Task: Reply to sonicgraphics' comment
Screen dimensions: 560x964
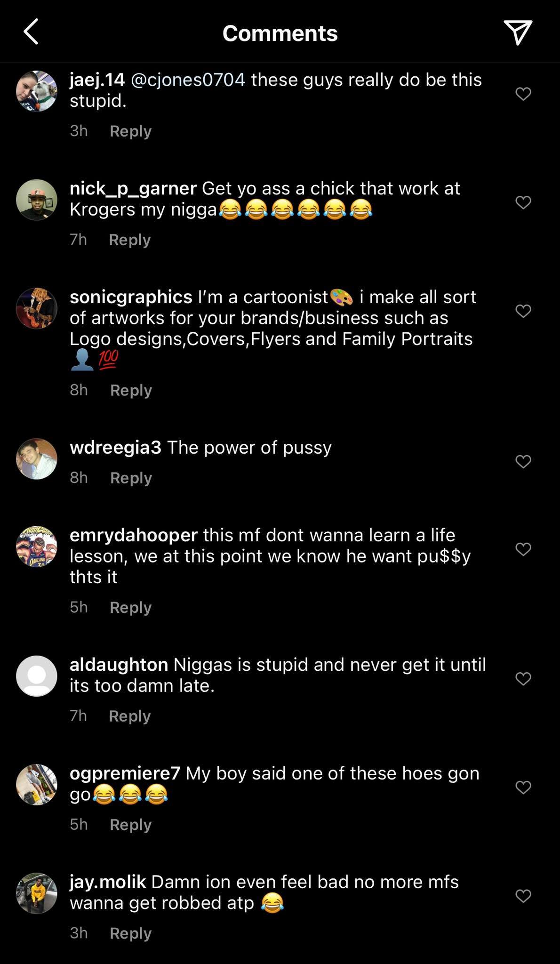Action: coord(131,390)
